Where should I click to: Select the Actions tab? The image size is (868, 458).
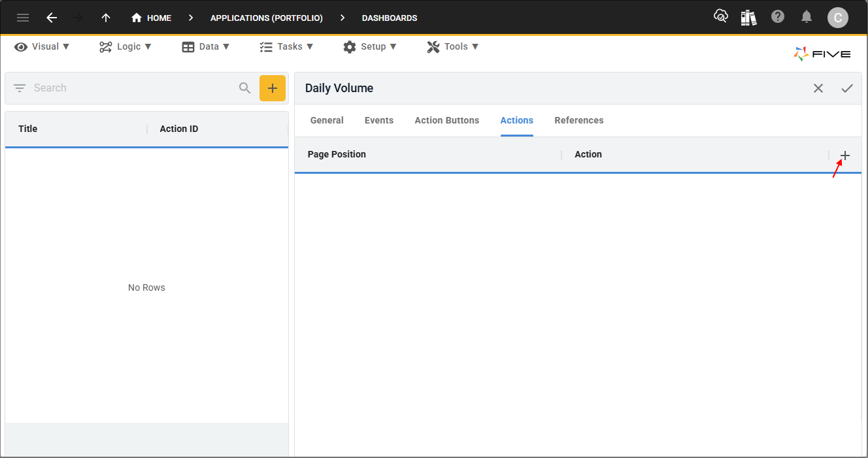point(517,120)
